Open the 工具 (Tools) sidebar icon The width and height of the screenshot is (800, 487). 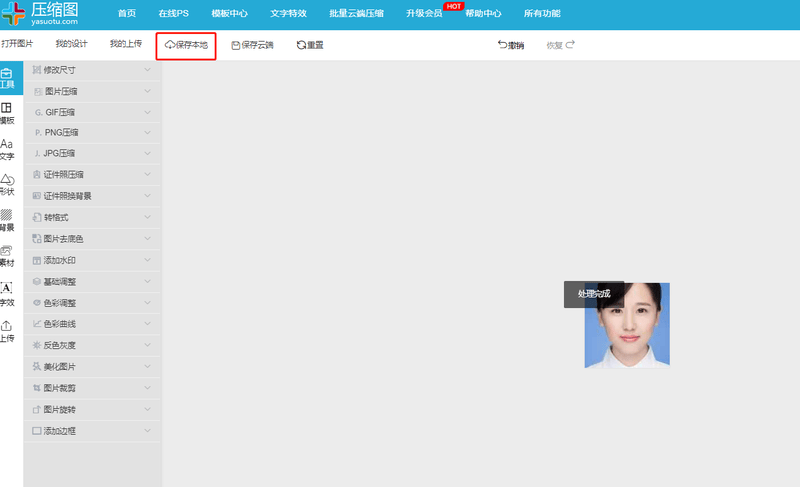click(x=7, y=78)
